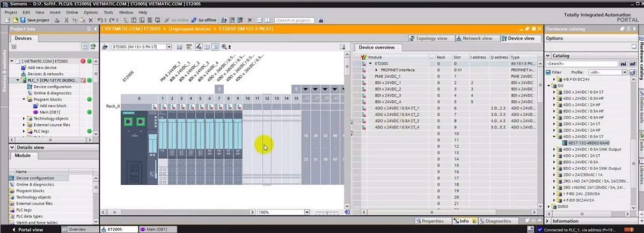Image resolution: width=644 pixels, height=233 pixels.
Task: Toggle the catalog Filter checkbox
Action: click(x=548, y=72)
